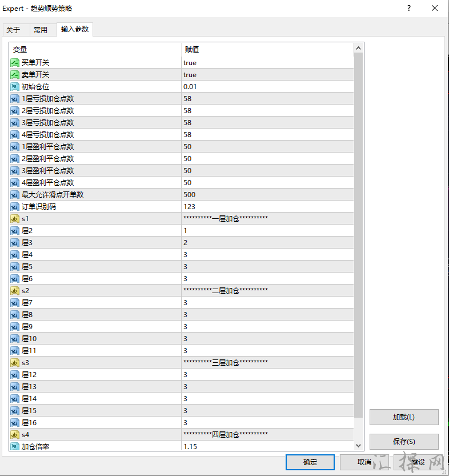Click the integer icon beside 1层亏损加仓点数
The height and width of the screenshot is (476, 449).
point(15,99)
